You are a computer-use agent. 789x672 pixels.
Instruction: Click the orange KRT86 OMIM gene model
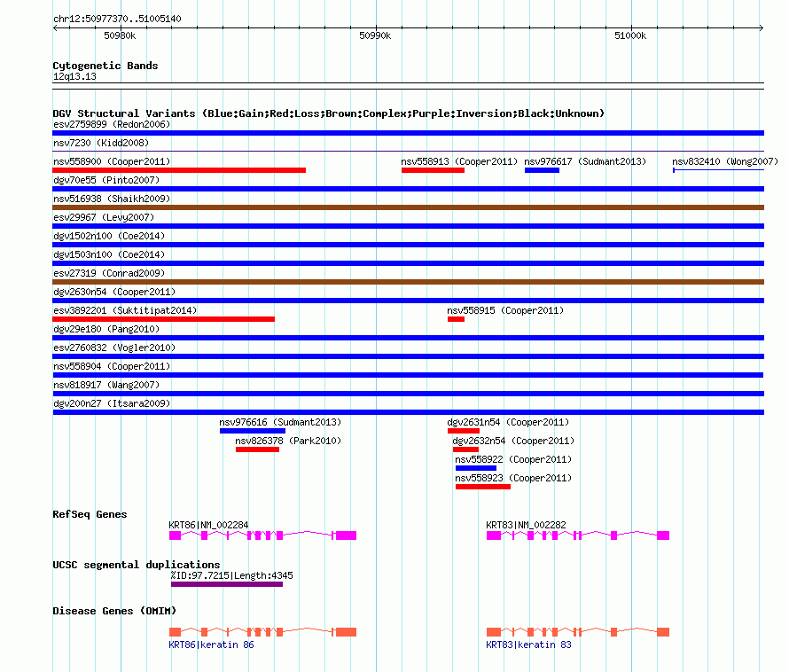(x=262, y=632)
